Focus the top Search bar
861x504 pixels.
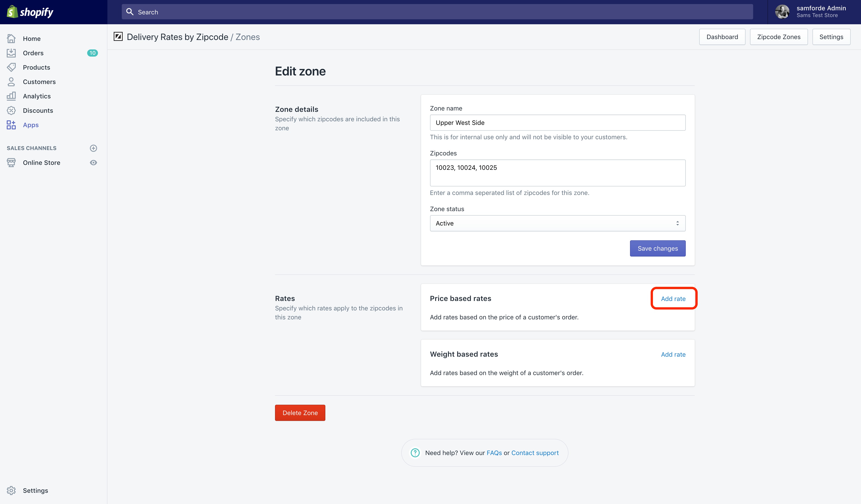click(437, 12)
